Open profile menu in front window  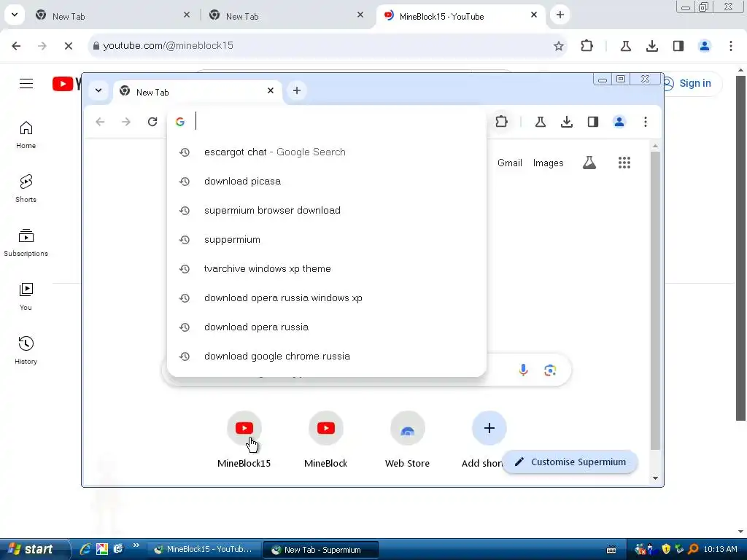tap(619, 122)
